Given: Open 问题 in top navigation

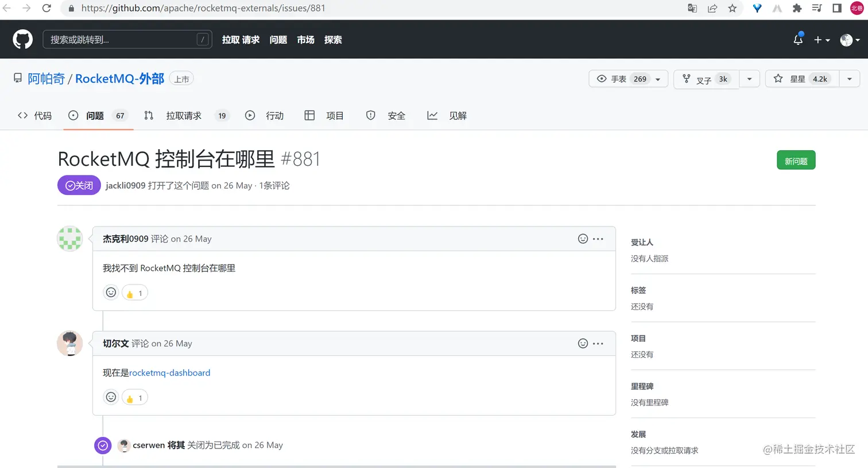Looking at the screenshot, I should pyautogui.click(x=278, y=40).
